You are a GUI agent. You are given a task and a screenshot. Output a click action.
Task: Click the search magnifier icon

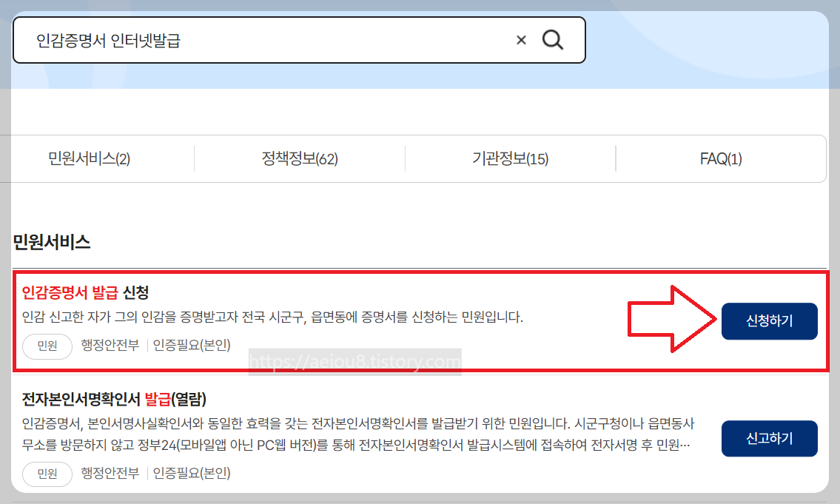pyautogui.click(x=552, y=40)
